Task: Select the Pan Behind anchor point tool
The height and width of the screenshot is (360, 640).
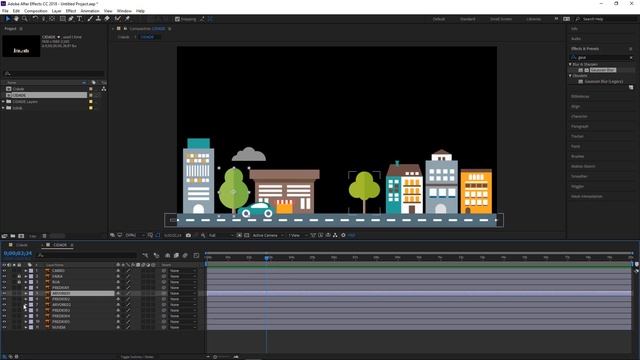Action: (x=52, y=19)
